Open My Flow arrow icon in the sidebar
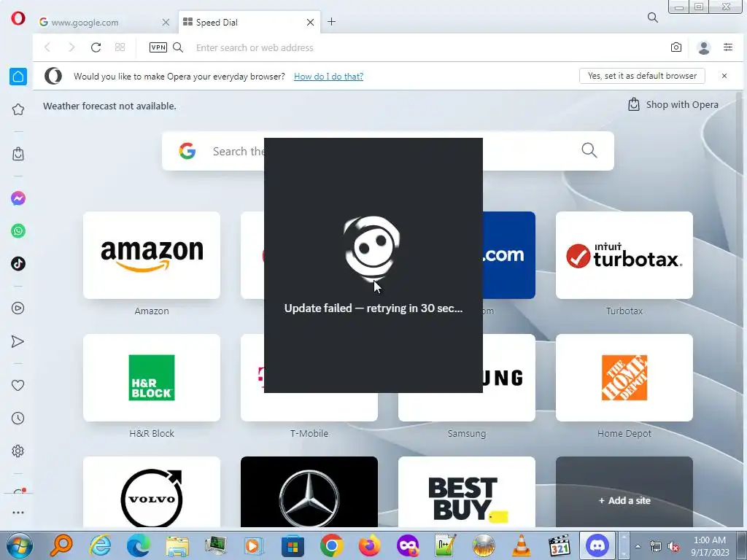Screen dimensions: 747x560 [x=18, y=341]
